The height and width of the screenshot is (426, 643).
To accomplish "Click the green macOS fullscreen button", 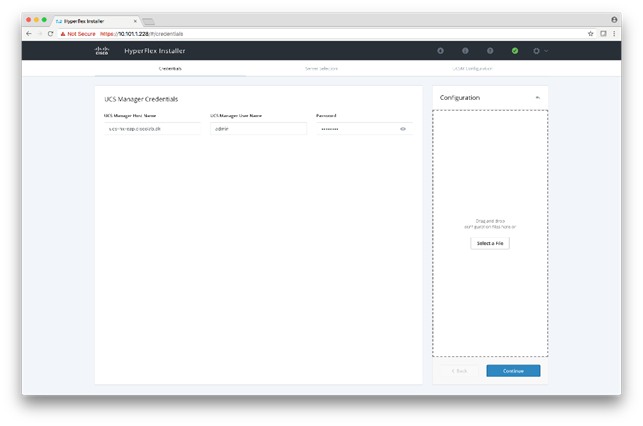I will [44, 20].
